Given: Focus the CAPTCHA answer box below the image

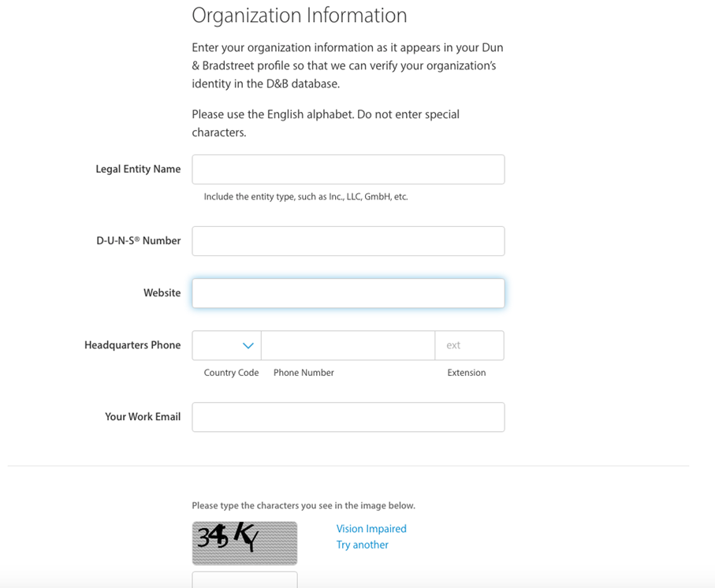Looking at the screenshot, I should pyautogui.click(x=244, y=580).
